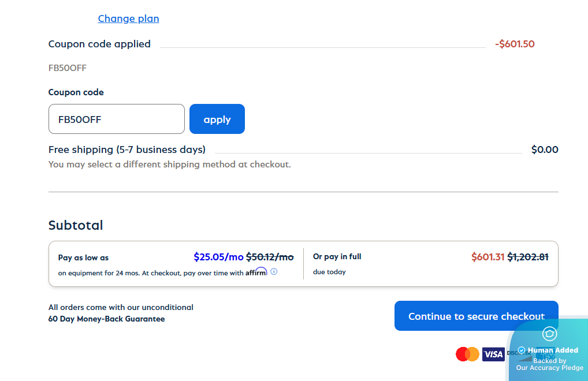Click the Visa card logo

coord(493,354)
